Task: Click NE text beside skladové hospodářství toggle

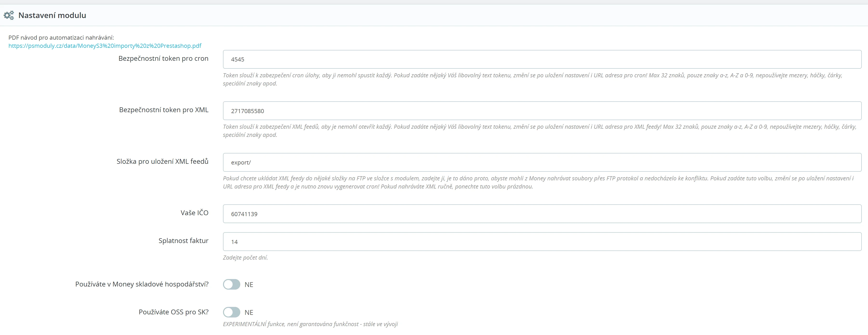Action: (249, 285)
